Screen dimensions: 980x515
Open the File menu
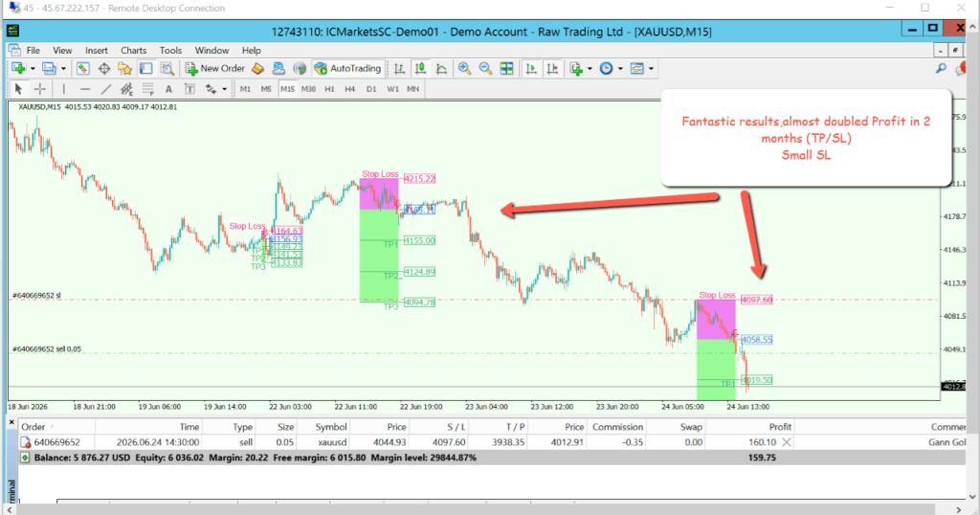pyautogui.click(x=33, y=51)
